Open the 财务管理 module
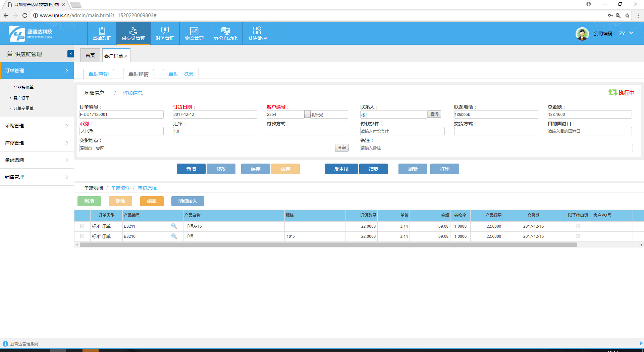The image size is (644, 352). (165, 33)
